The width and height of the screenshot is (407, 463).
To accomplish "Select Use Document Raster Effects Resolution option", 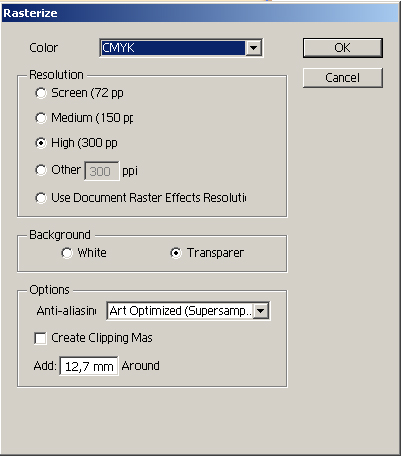I will coord(41,198).
